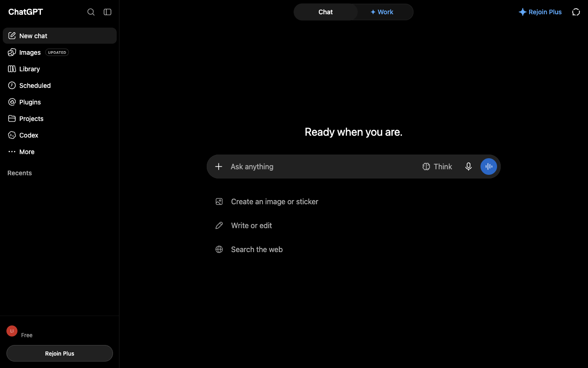Click the ChatGPT logo text
Viewport: 588px width, 368px height.
tap(26, 12)
